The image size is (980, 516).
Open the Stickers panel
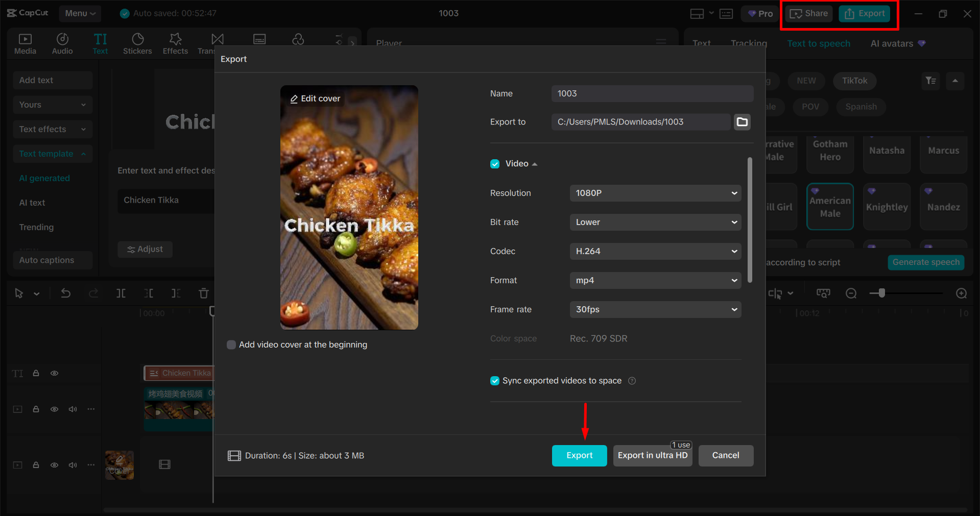[x=137, y=43]
